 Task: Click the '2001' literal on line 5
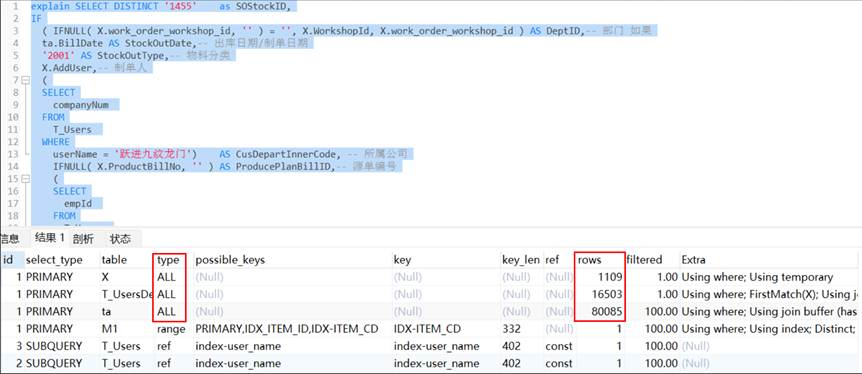coord(58,56)
